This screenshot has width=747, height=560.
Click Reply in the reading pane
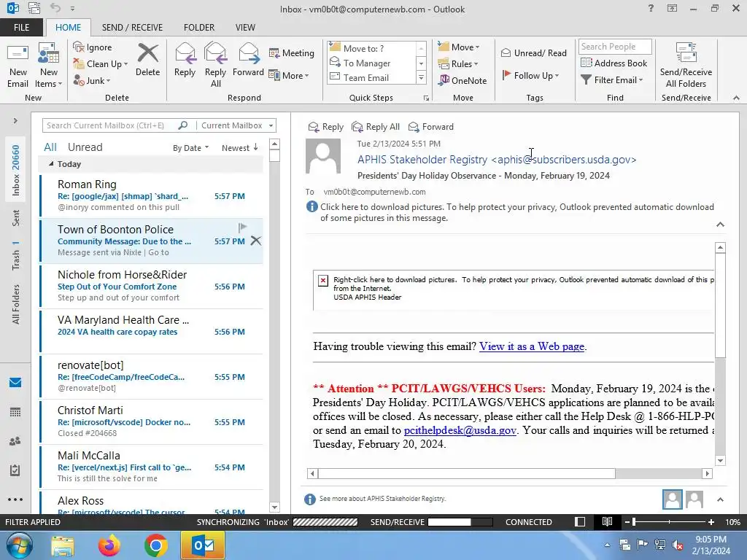coord(326,127)
